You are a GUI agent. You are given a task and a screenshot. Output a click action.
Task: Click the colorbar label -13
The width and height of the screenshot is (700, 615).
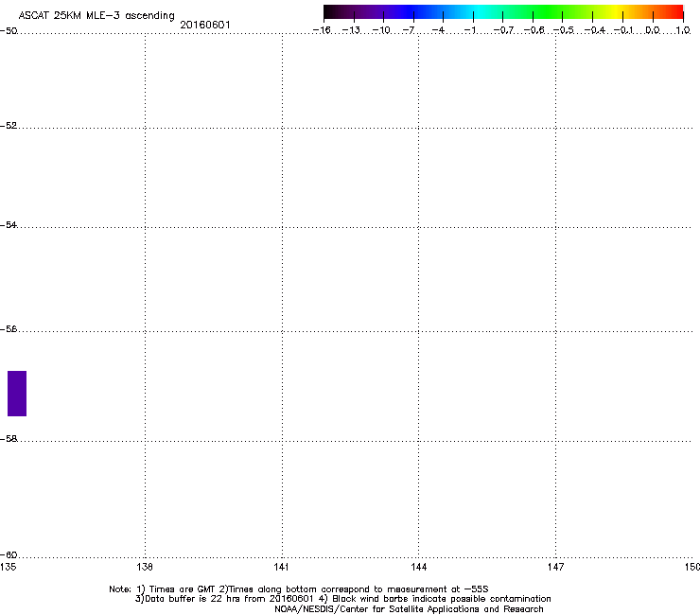click(351, 30)
